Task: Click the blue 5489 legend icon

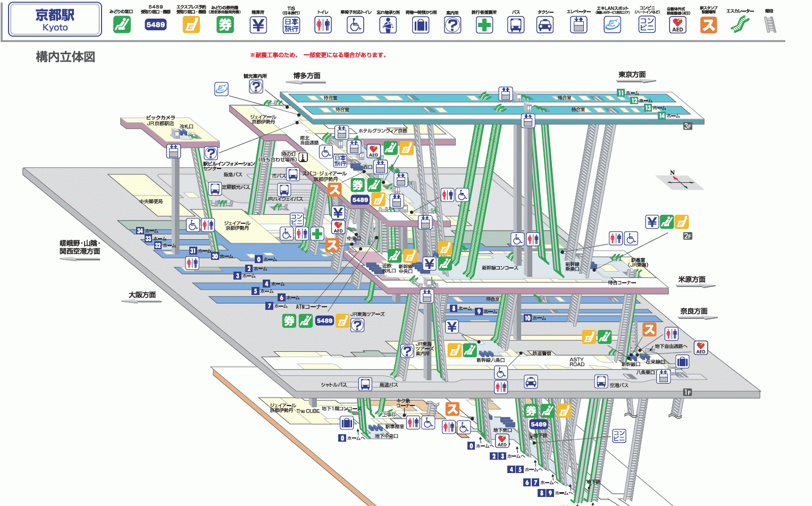Action: coord(155,24)
